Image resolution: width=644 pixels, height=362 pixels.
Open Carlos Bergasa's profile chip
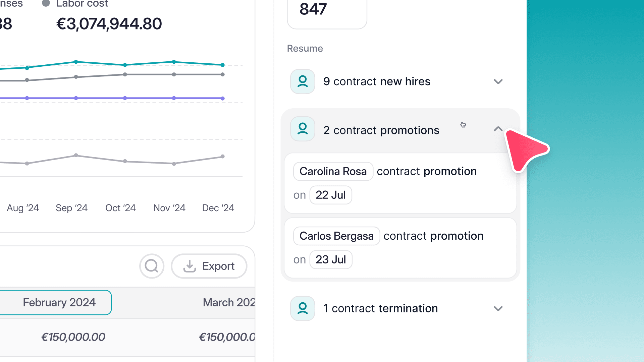point(336,236)
